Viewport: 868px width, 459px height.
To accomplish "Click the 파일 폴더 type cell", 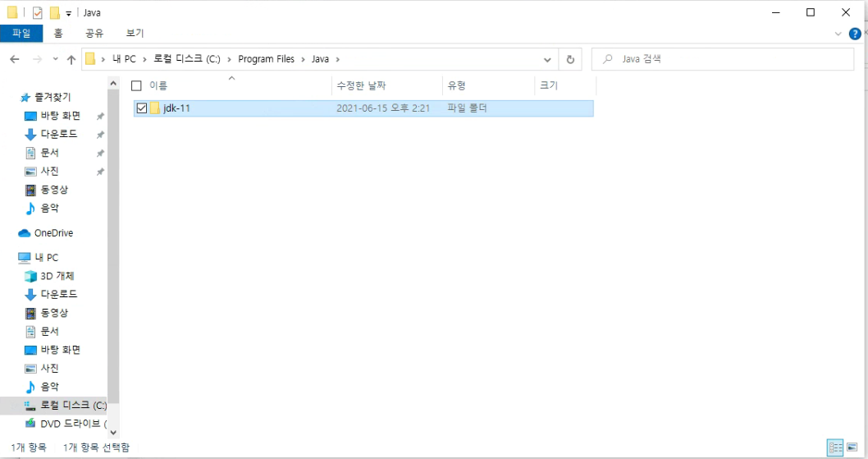I will (467, 108).
